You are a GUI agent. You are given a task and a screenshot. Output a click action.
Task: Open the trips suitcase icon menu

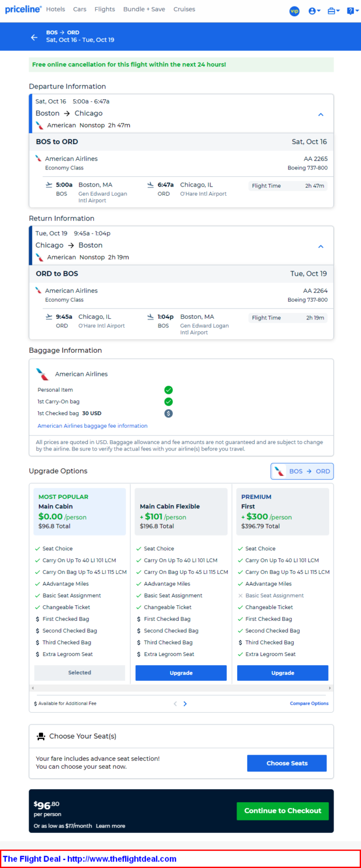(334, 11)
